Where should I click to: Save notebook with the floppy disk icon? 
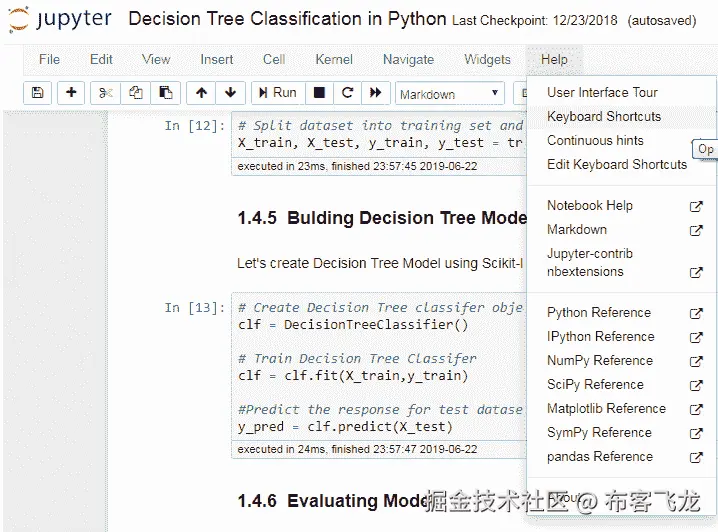[x=38, y=93]
